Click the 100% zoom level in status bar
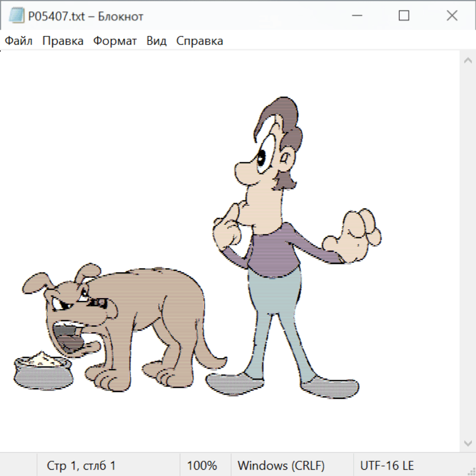The width and height of the screenshot is (476, 476). [202, 466]
